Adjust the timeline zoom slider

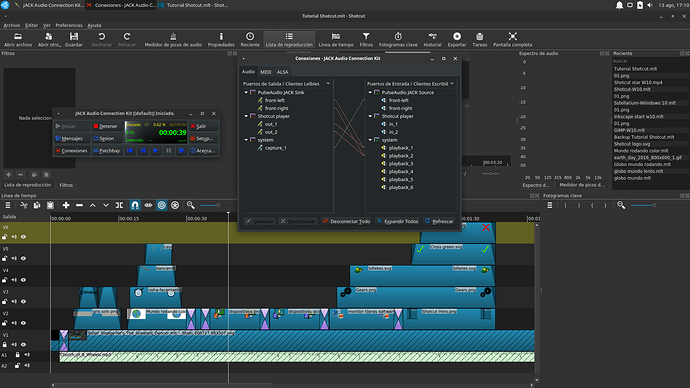tap(209, 205)
